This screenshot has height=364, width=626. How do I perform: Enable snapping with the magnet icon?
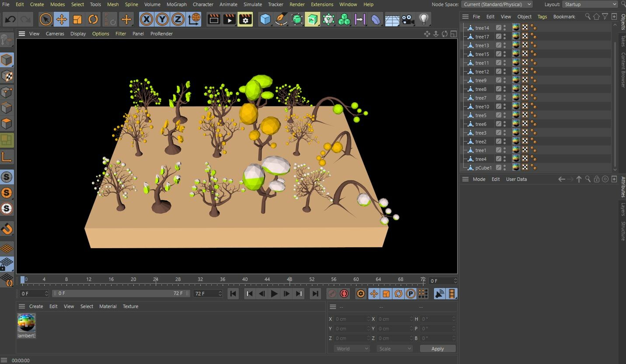point(7,229)
